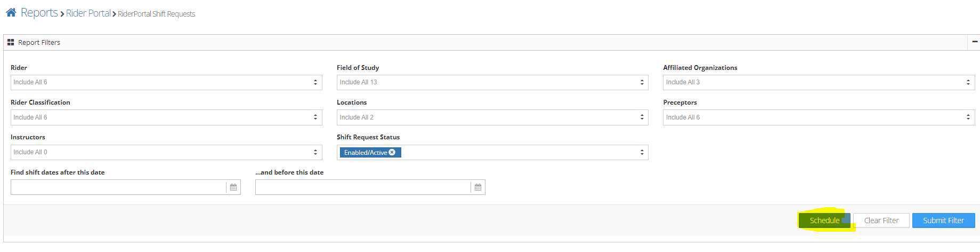Expand the Field of Study dropdown
This screenshot has height=252, width=980.
click(x=492, y=82)
